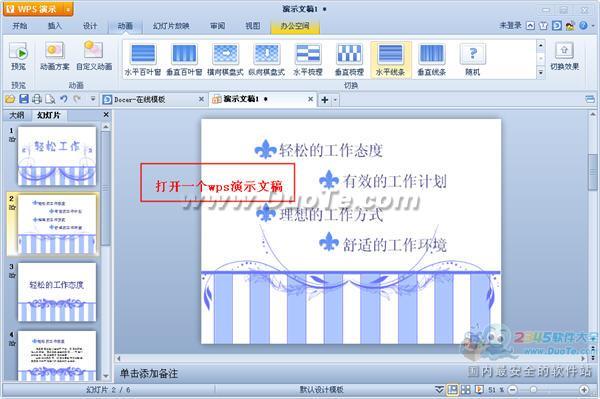This screenshot has width=600, height=399.
Task: Select 水平百叶窗 transition effect
Action: click(x=143, y=59)
